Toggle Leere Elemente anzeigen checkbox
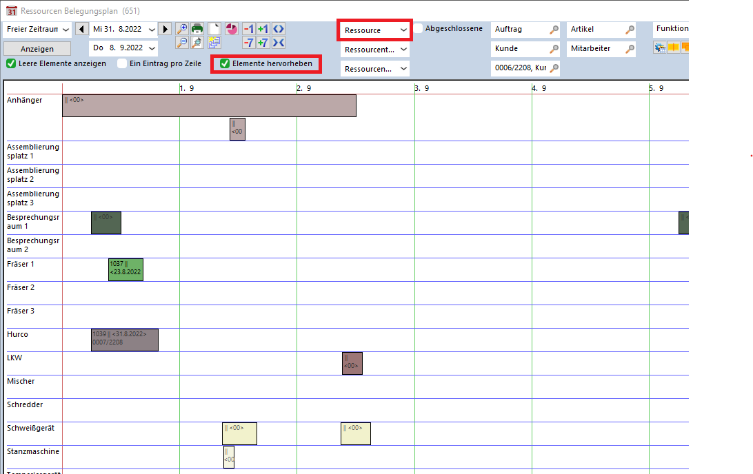Image resolution: width=753 pixels, height=474 pixels. coord(11,64)
